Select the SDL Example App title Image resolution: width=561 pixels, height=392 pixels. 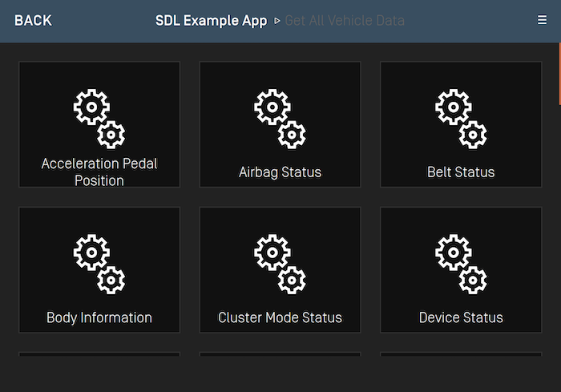click(x=211, y=21)
